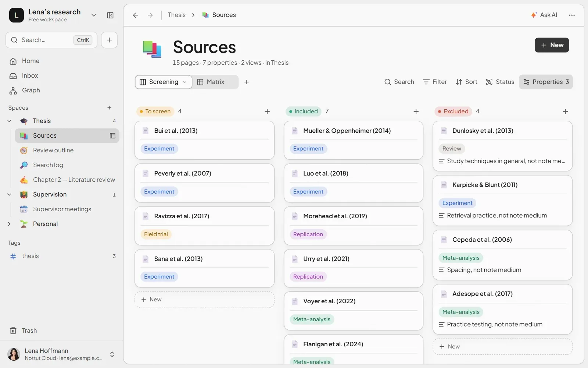This screenshot has width=588, height=368.
Task: Click + New under To screen column
Action: [x=204, y=300]
